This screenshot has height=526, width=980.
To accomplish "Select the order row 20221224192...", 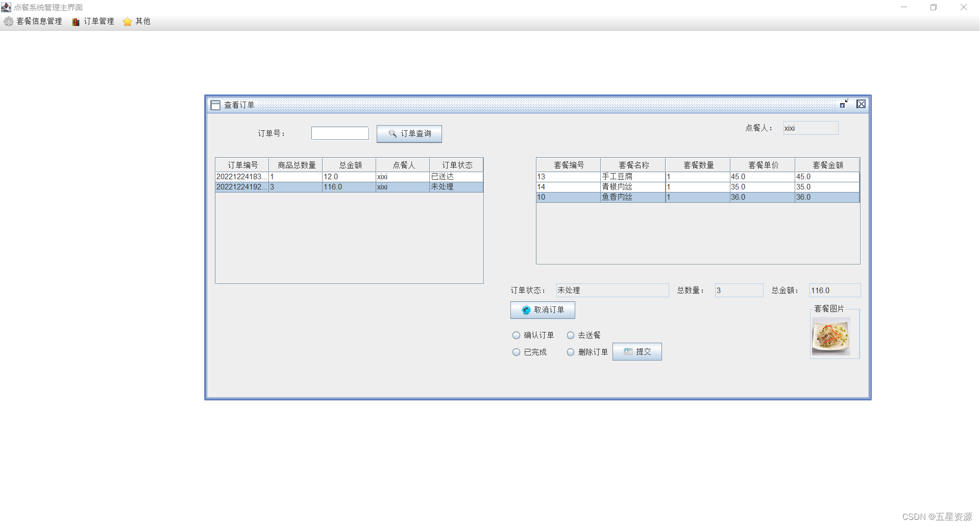I will [x=349, y=187].
